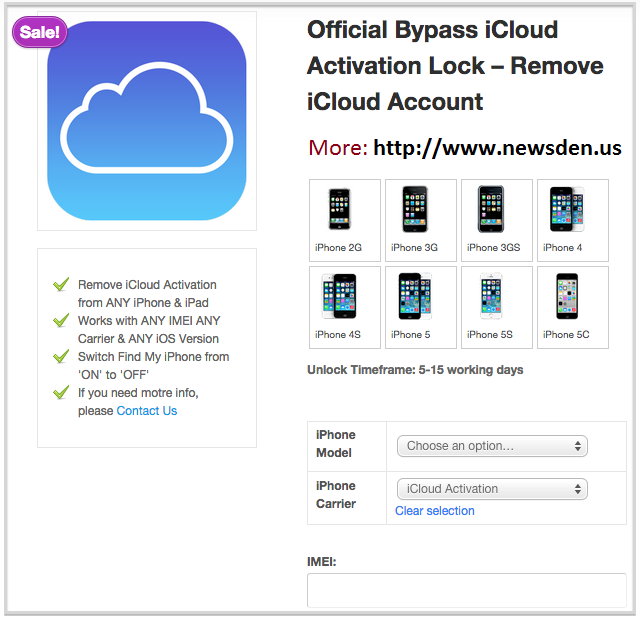Pick the iPhone 4 model tile

[x=573, y=220]
